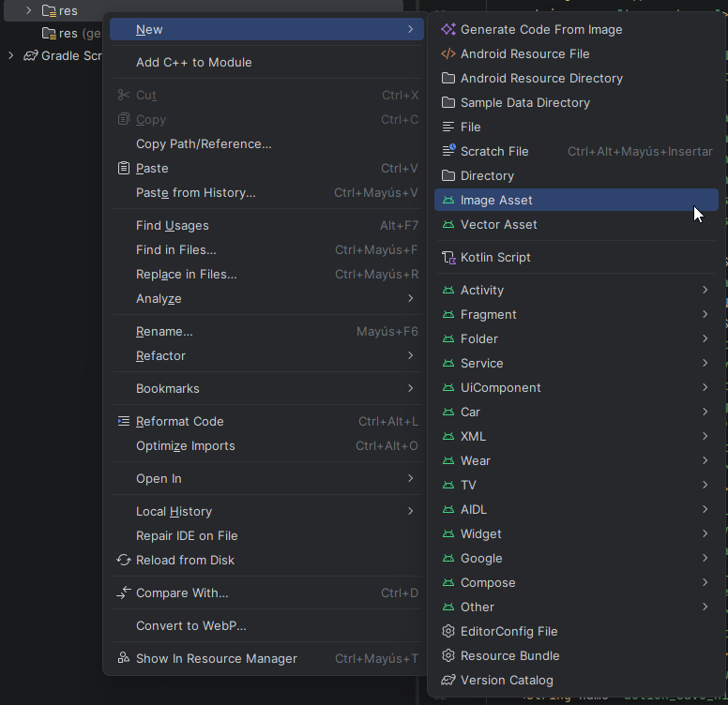Select Replace in Files...

[x=267, y=274]
